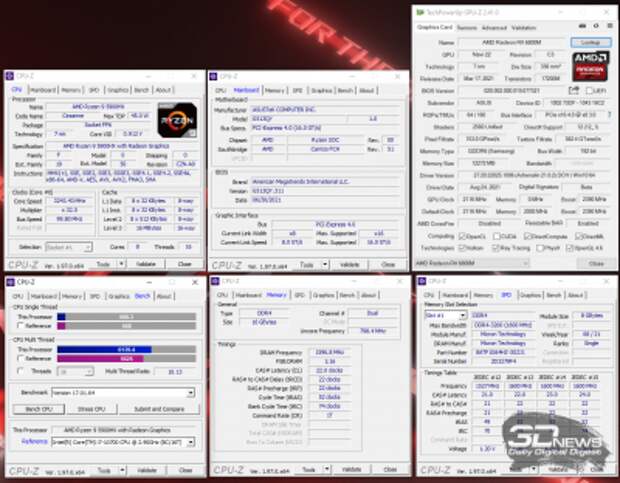
Task: Click the Name field in GPU-Z
Action: point(512,42)
